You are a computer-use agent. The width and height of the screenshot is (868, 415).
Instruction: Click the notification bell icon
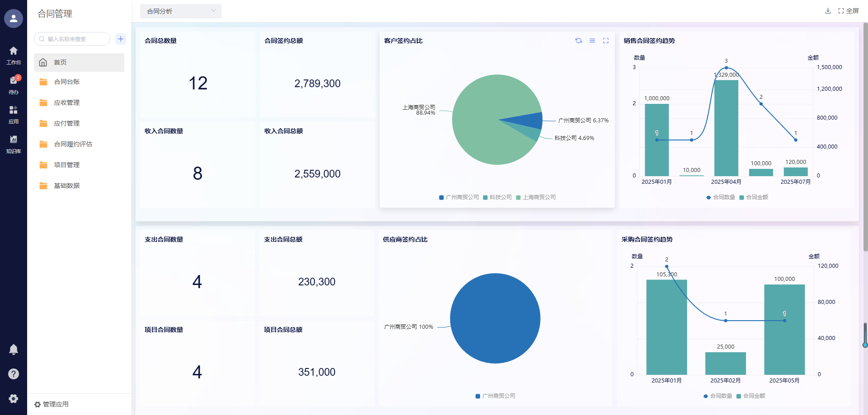point(14,350)
